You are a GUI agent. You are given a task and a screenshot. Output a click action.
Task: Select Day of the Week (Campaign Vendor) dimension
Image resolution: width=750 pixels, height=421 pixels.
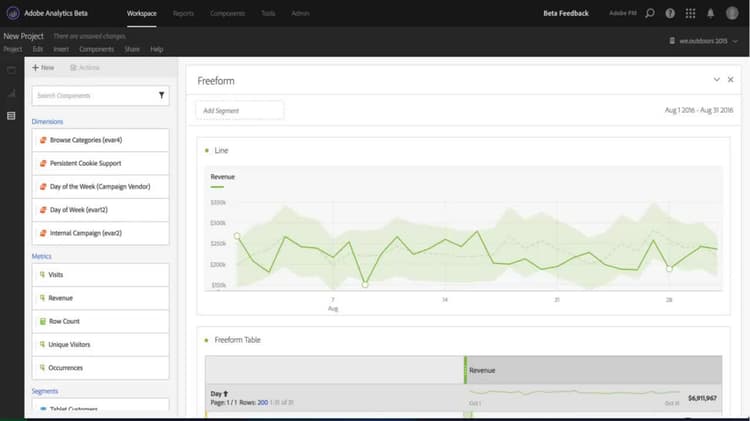(100, 187)
